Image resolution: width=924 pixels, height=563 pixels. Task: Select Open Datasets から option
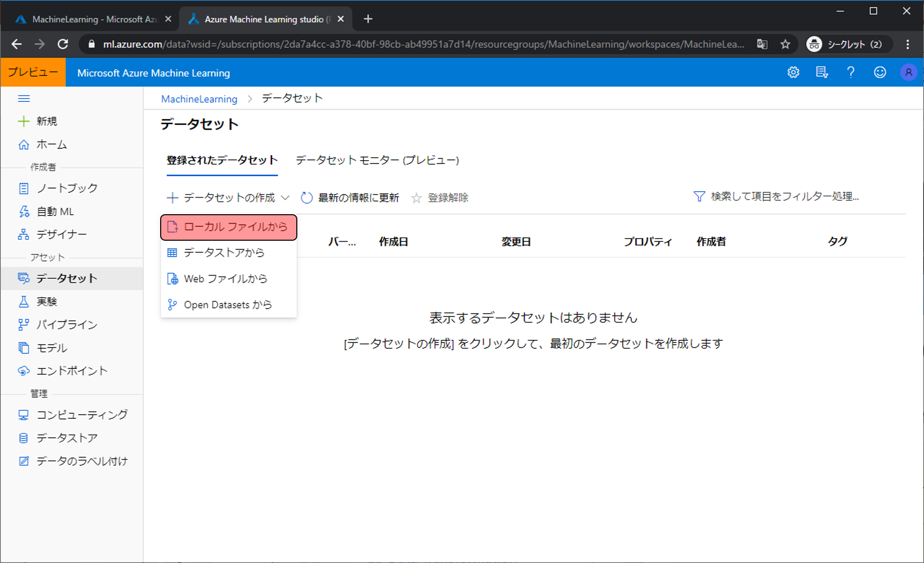click(x=228, y=305)
